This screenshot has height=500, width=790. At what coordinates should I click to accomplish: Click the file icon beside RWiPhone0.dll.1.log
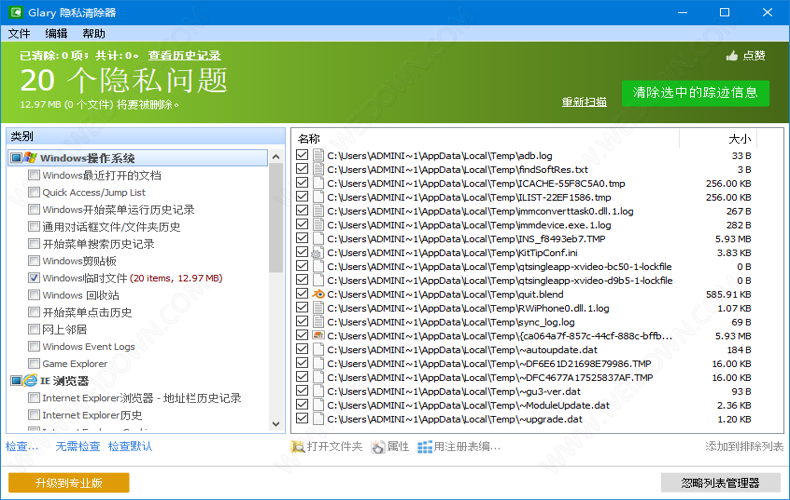[x=318, y=308]
